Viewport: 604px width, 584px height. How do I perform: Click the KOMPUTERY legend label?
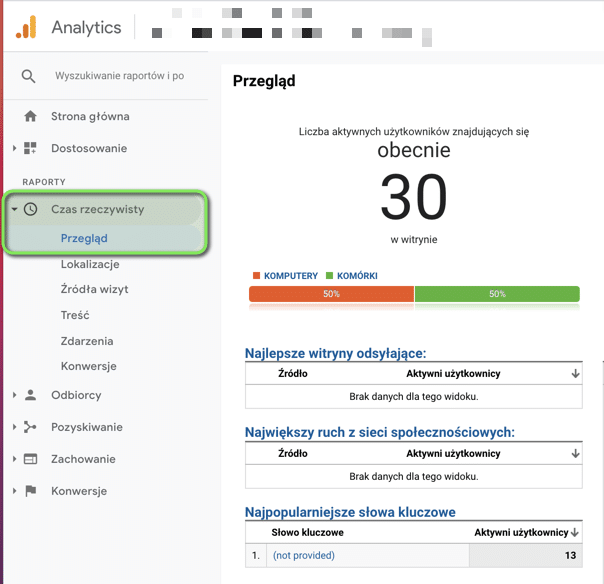(291, 276)
